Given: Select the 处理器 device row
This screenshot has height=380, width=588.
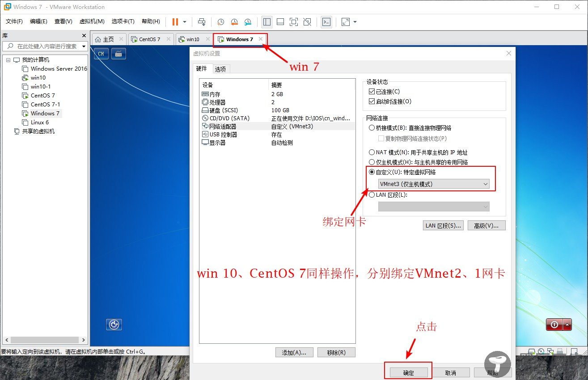Looking at the screenshot, I should point(277,102).
